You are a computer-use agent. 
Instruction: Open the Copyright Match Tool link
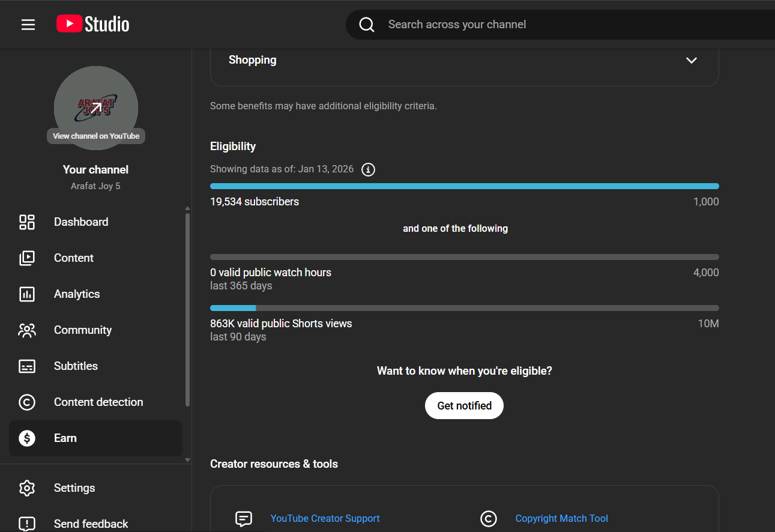coord(561,519)
